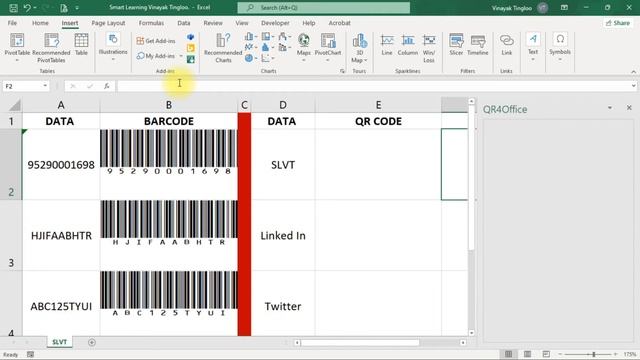Insert a combo chart
The width and height of the screenshot is (640, 360).
(284, 47)
